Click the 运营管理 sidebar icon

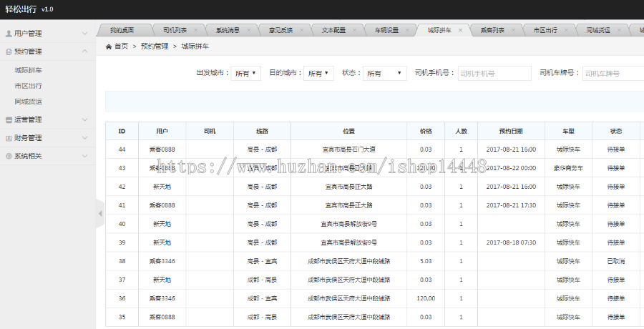[x=9, y=120]
